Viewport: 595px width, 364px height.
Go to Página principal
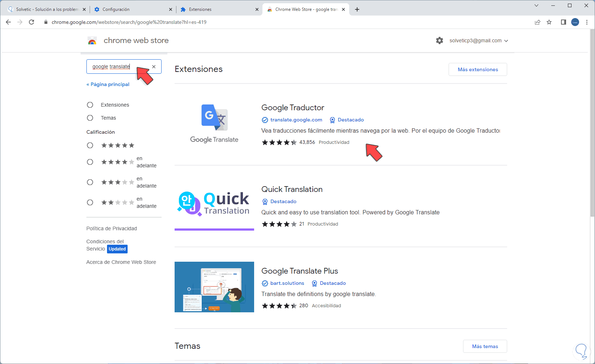point(108,84)
